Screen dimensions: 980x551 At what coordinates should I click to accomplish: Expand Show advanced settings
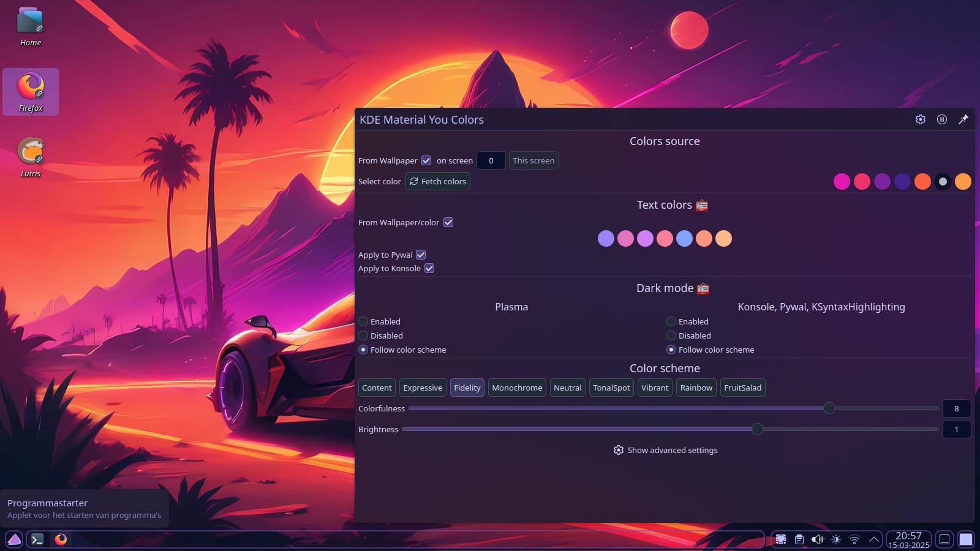coord(665,450)
